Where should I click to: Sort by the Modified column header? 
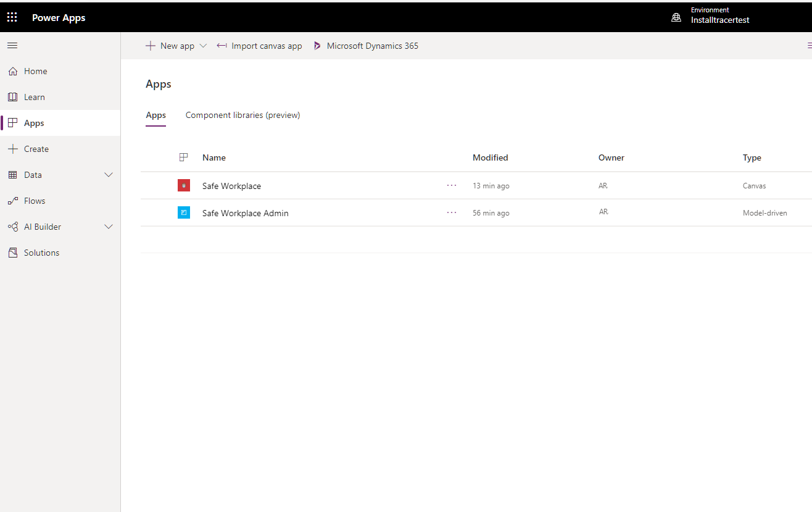click(x=491, y=157)
